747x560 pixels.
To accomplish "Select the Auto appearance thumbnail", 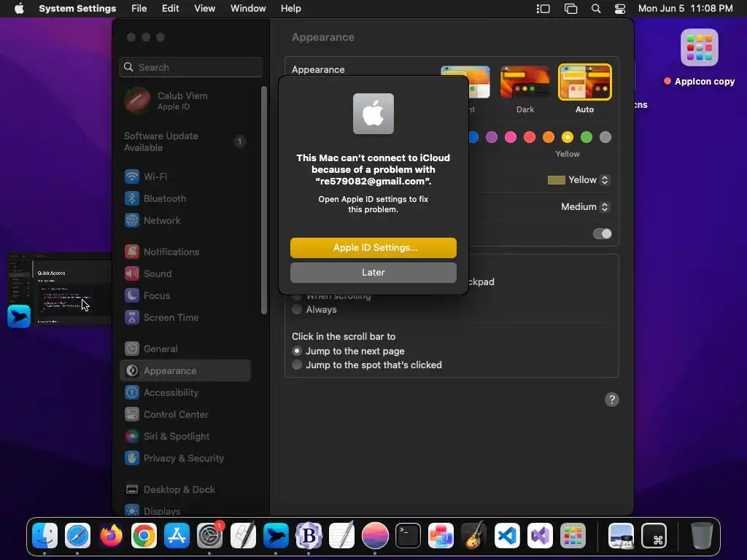I will coord(584,82).
